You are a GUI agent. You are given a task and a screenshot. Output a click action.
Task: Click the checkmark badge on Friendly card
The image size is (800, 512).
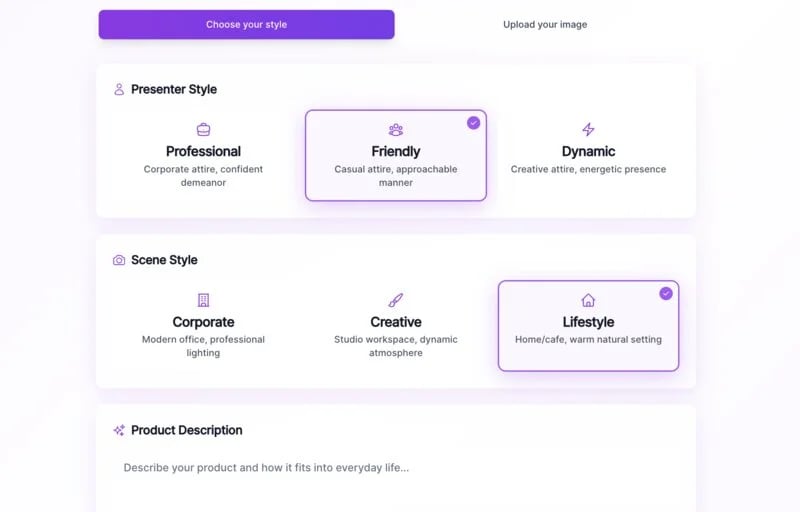(x=473, y=123)
